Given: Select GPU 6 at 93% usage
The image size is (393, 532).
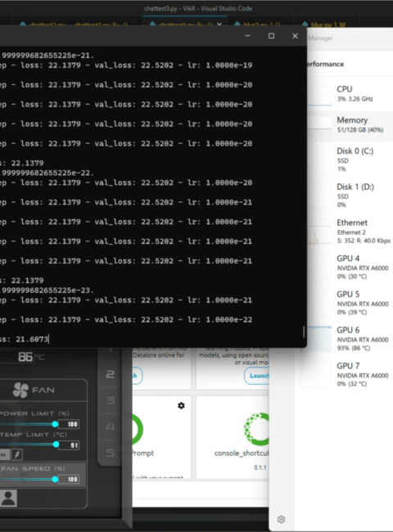Looking at the screenshot, I should 350,339.
